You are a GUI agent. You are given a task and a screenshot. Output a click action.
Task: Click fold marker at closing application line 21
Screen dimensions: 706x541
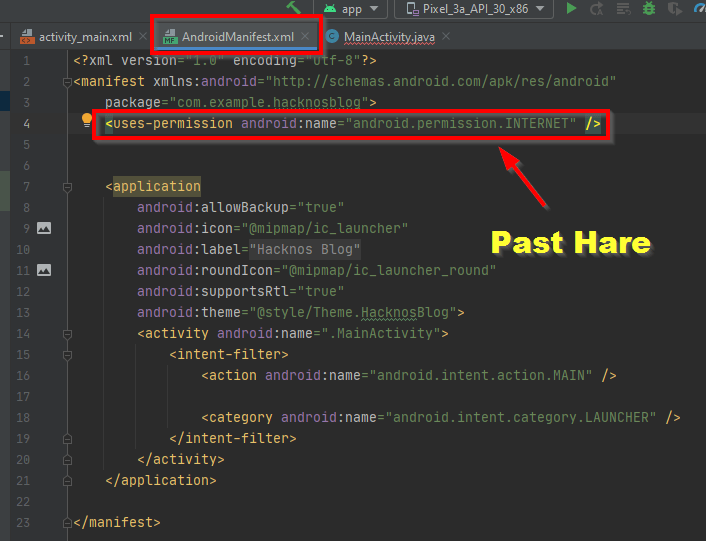pos(68,481)
